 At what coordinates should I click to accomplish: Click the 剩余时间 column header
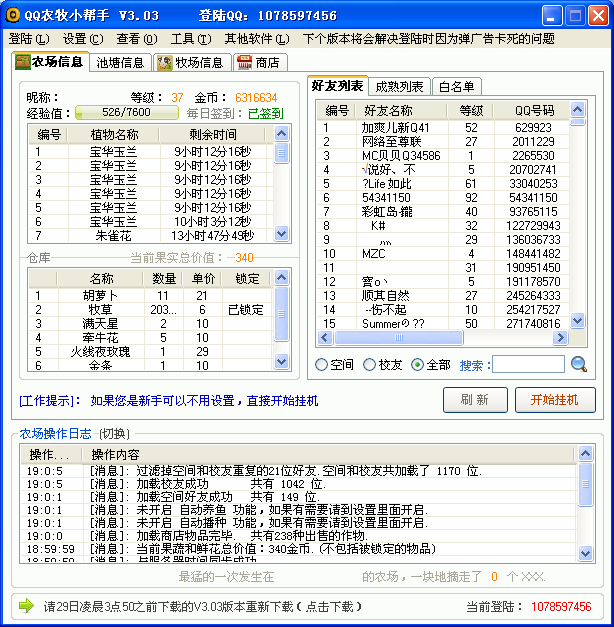click(213, 135)
